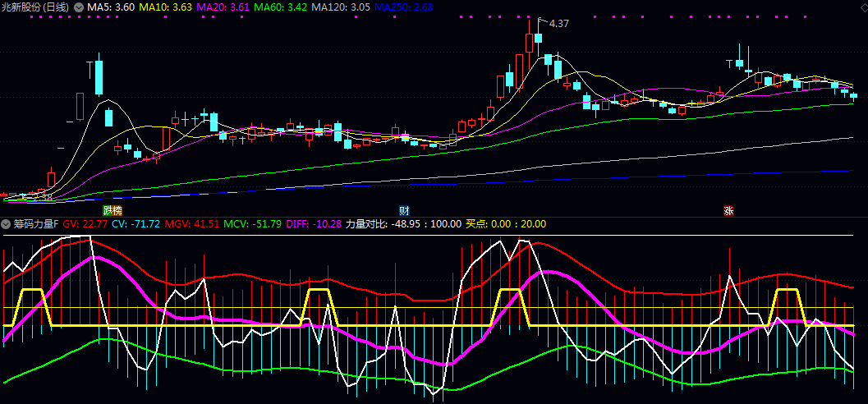Click the blue 财 financial marker icon
The image size is (868, 404).
click(404, 211)
